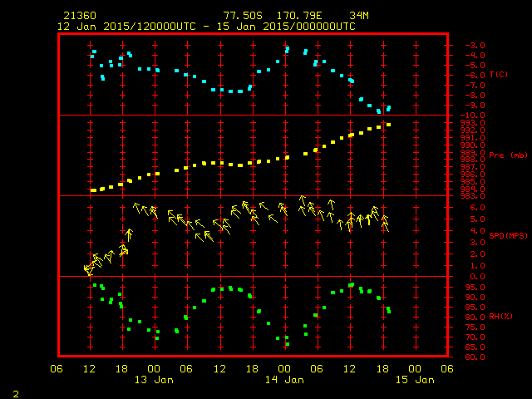Click the 60.0 humidity tick value
The width and height of the screenshot is (532, 399).
(x=475, y=357)
